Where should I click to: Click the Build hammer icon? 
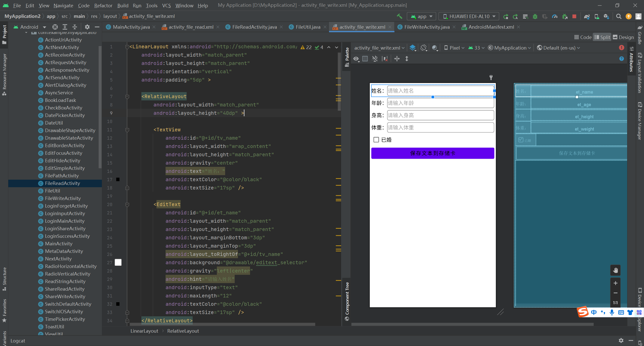[399, 16]
